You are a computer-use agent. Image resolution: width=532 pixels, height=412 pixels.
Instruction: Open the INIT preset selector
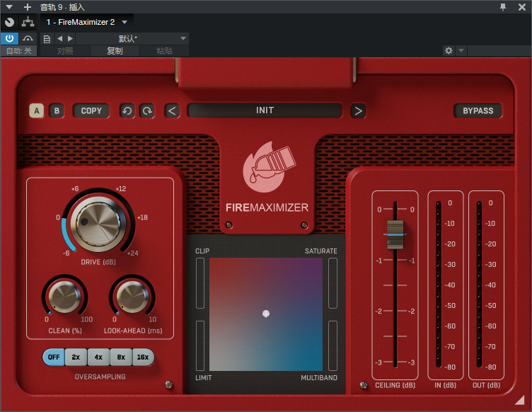[x=265, y=110]
